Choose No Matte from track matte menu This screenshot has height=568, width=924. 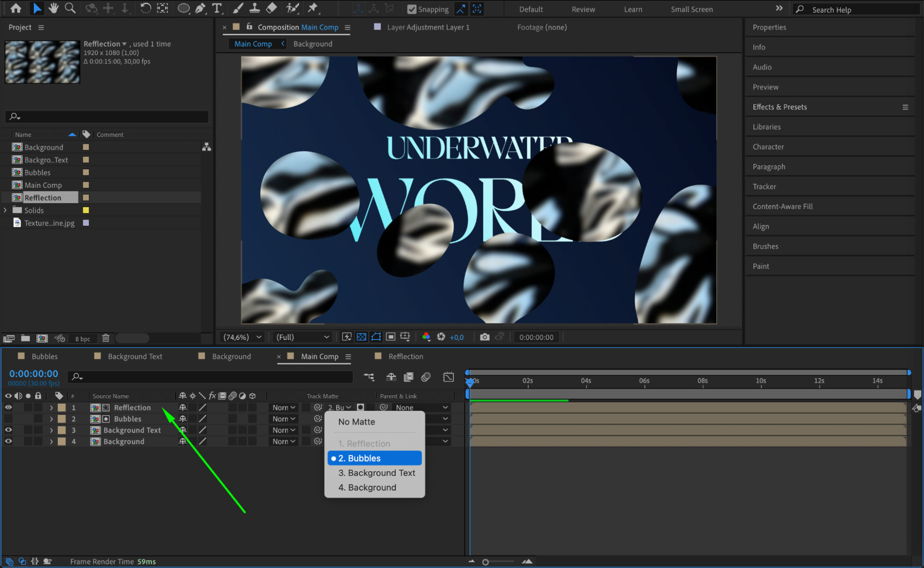356,422
